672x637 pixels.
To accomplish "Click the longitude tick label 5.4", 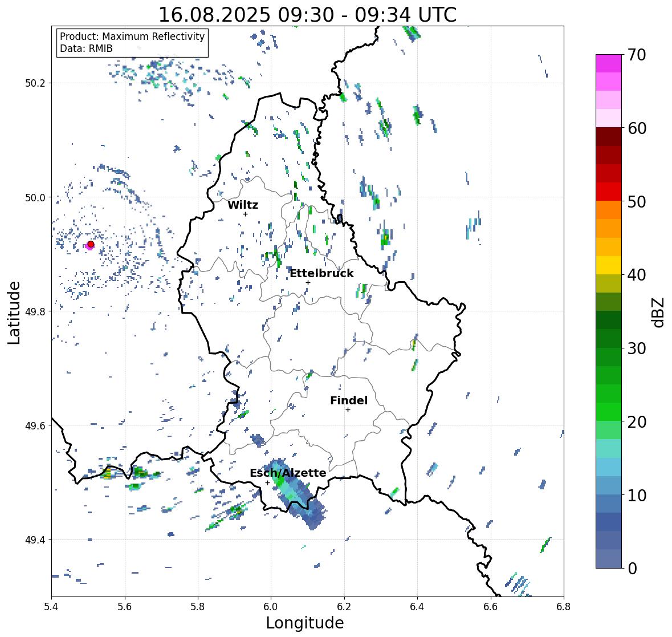I will [51, 607].
